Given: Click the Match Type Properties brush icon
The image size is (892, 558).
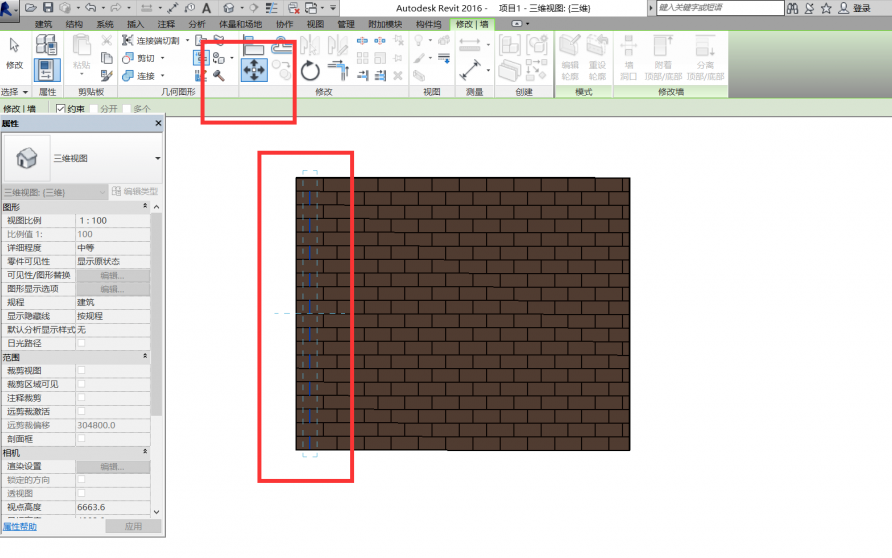Looking at the screenshot, I should tap(106, 75).
